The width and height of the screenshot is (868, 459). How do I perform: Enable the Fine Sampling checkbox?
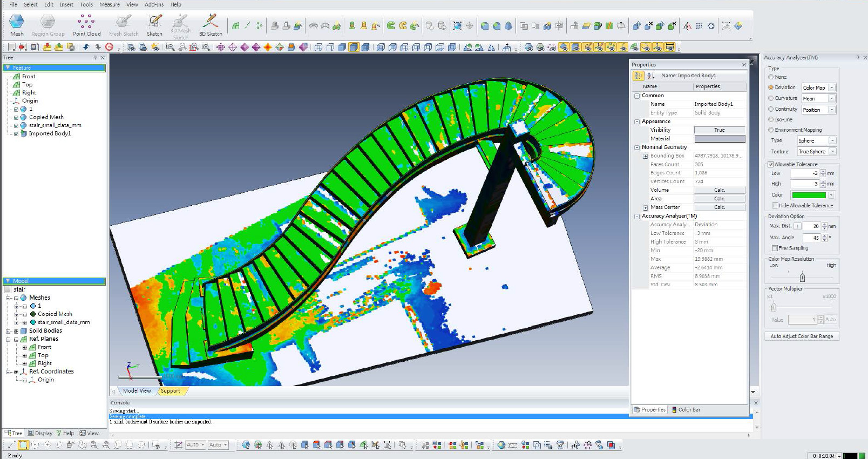tap(775, 248)
